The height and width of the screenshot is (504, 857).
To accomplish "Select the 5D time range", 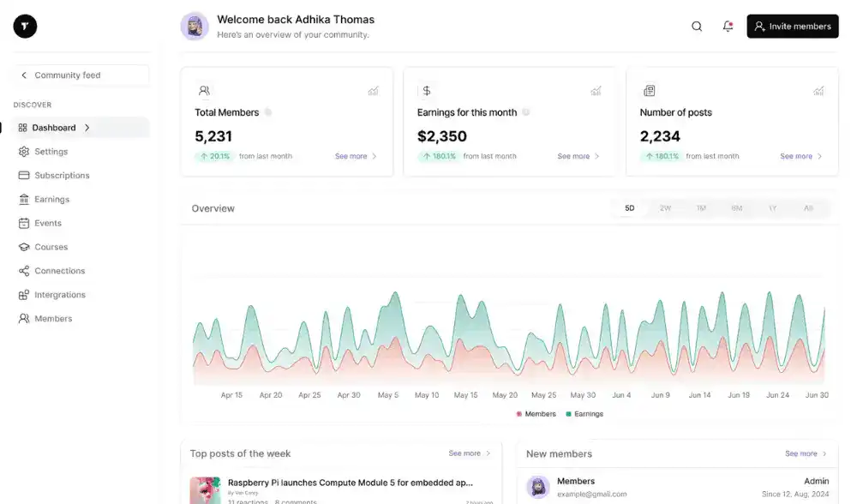I will point(630,208).
